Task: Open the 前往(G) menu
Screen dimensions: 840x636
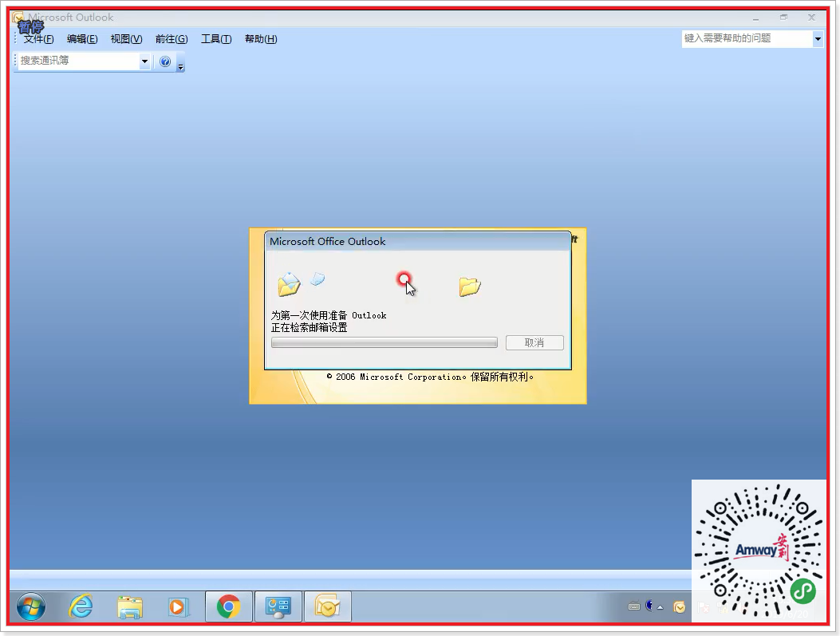Action: coord(172,39)
